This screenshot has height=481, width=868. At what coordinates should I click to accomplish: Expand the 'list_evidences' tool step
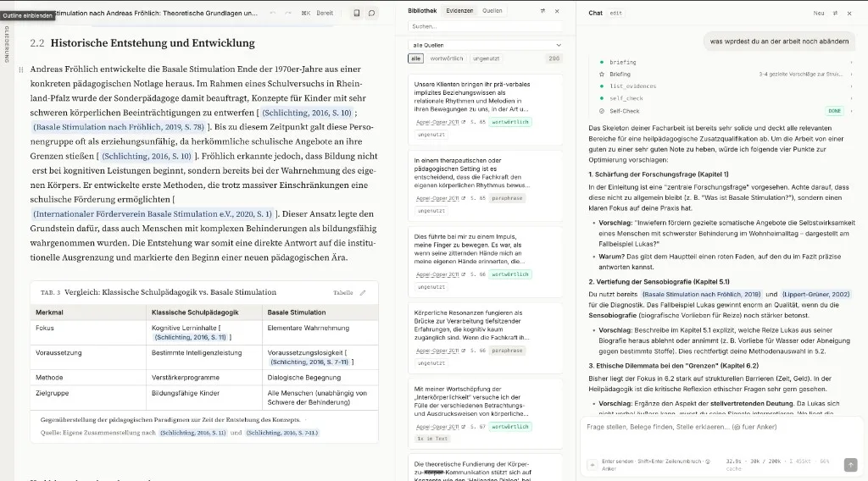click(x=726, y=86)
